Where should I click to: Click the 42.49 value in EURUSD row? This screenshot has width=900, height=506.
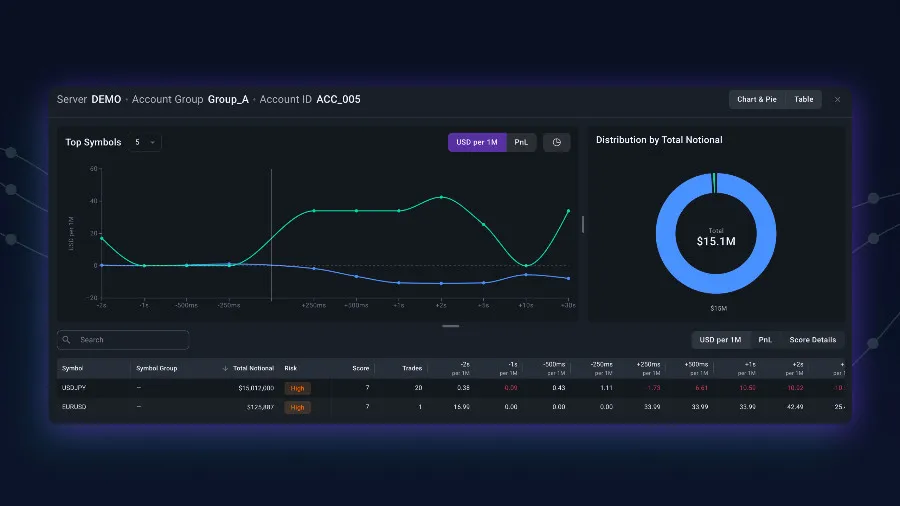pyautogui.click(x=795, y=407)
